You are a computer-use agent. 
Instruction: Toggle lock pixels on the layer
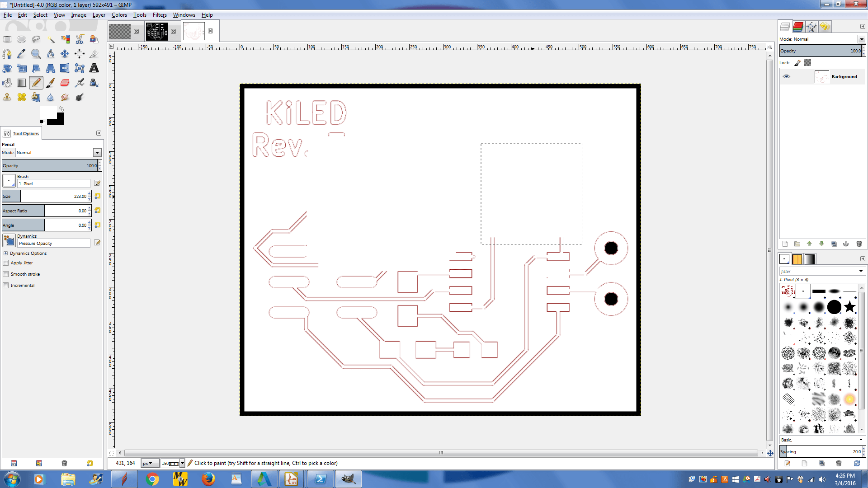tap(797, 63)
